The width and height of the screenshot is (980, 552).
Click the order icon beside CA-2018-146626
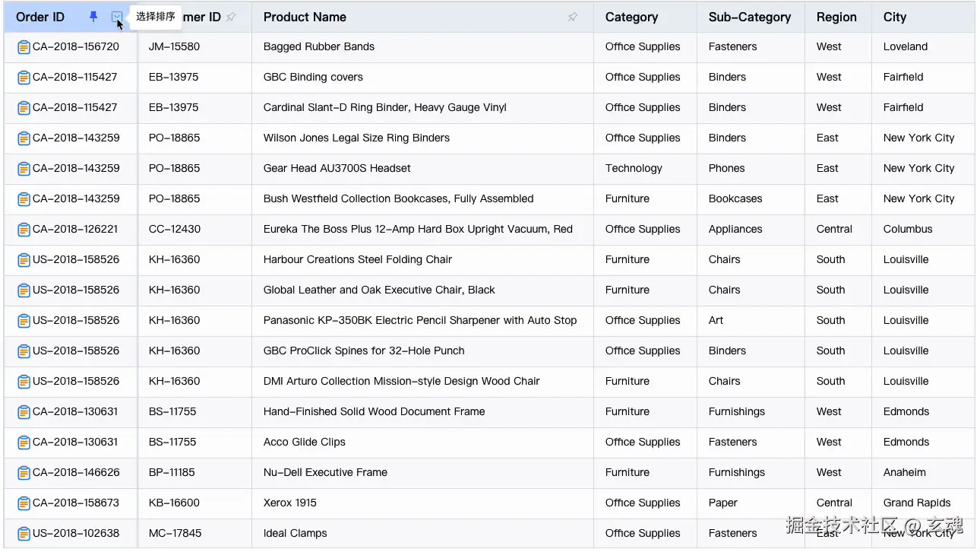[x=24, y=473]
